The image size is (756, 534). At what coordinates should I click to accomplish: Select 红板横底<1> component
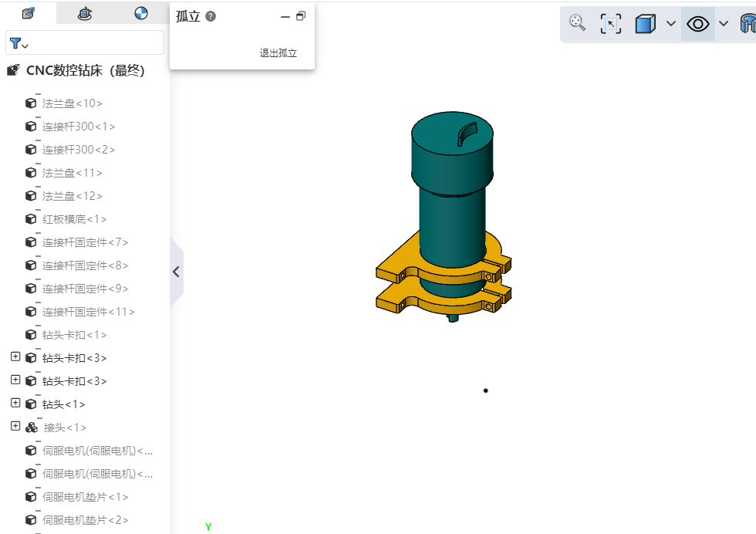(x=74, y=219)
